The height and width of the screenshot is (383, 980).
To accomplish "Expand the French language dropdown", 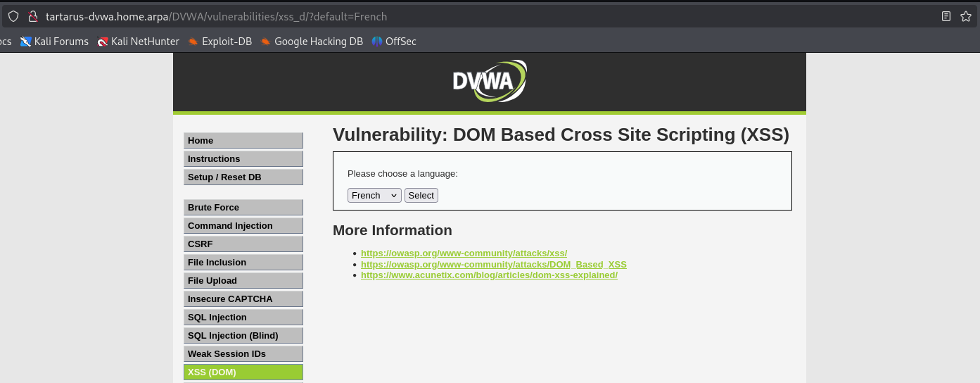I will click(x=374, y=196).
